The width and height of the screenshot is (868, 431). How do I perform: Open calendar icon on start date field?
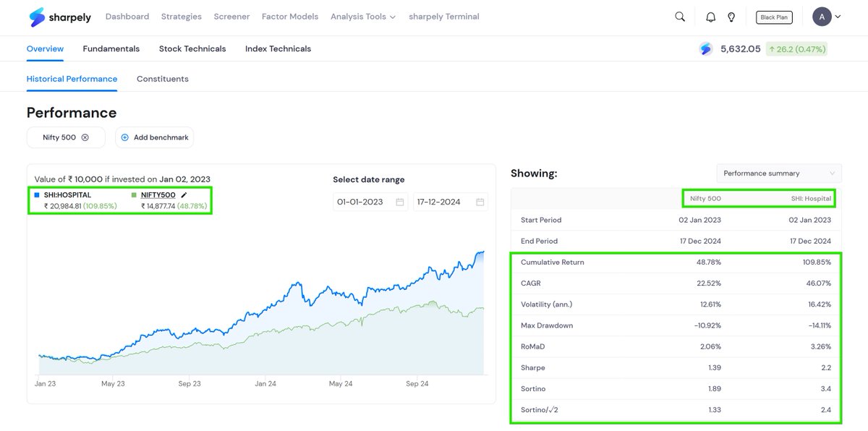400,202
